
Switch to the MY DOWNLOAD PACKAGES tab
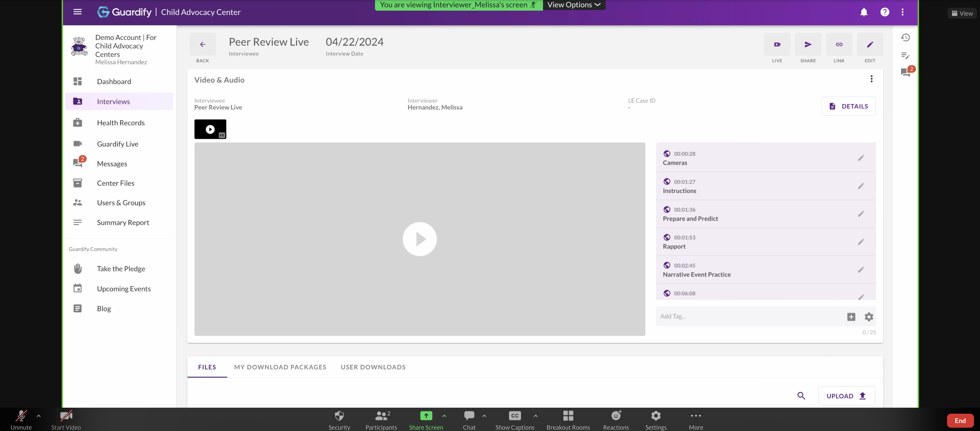[280, 367]
